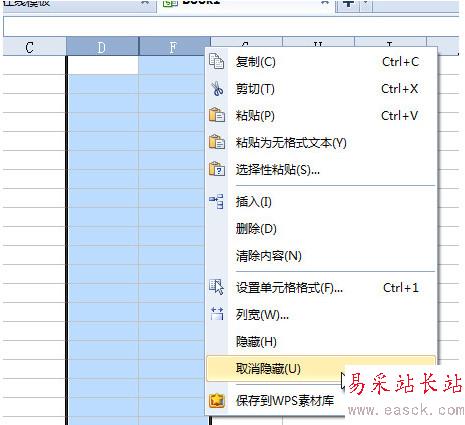Click the paste as unformatted text icon
Screen dimensions: 465x425
click(x=217, y=142)
